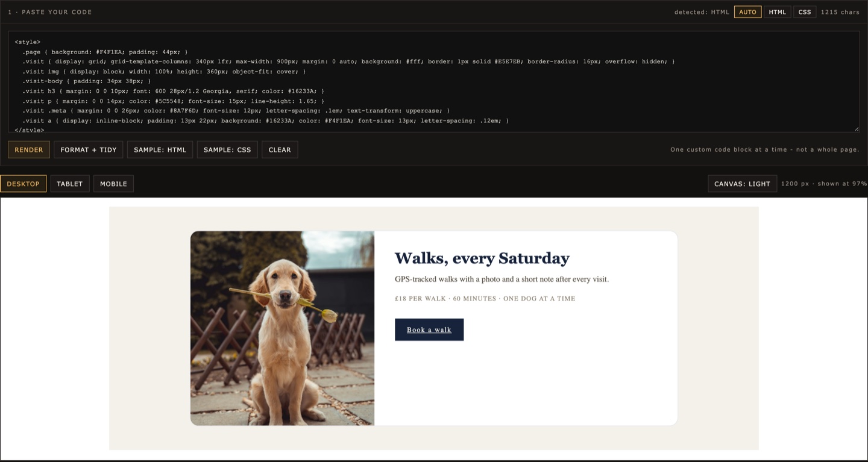Click the '1215 chars' counter

tap(840, 12)
